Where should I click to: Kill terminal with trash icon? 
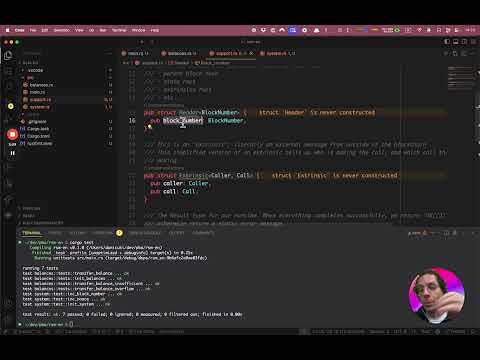pyautogui.click(x=455, y=233)
